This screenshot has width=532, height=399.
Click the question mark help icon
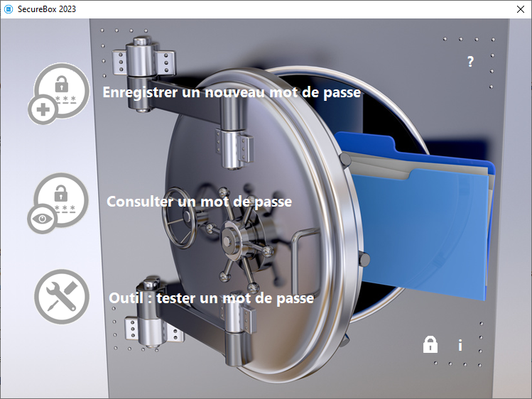[470, 62]
